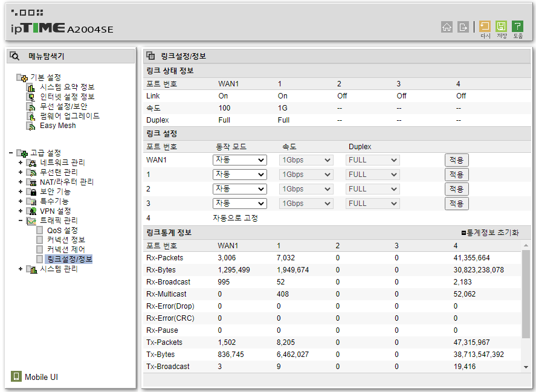The height and width of the screenshot is (392, 536).
Task: Click the 메뉴탐색기 search magnifier icon
Action: (x=15, y=56)
